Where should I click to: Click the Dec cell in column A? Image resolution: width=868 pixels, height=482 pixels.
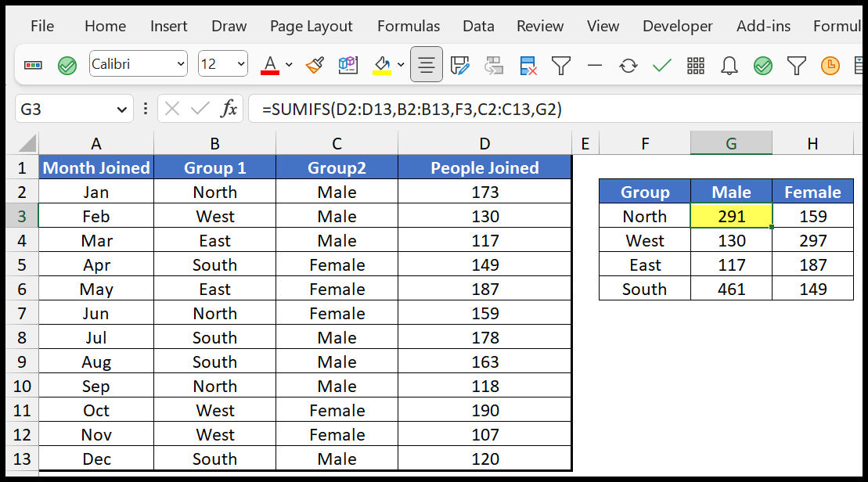point(96,459)
